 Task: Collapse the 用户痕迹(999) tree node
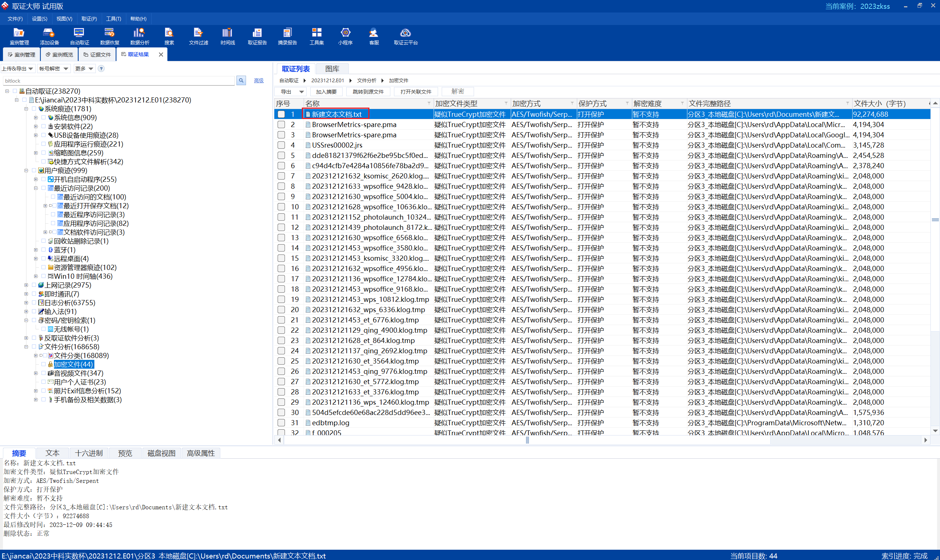(26, 170)
